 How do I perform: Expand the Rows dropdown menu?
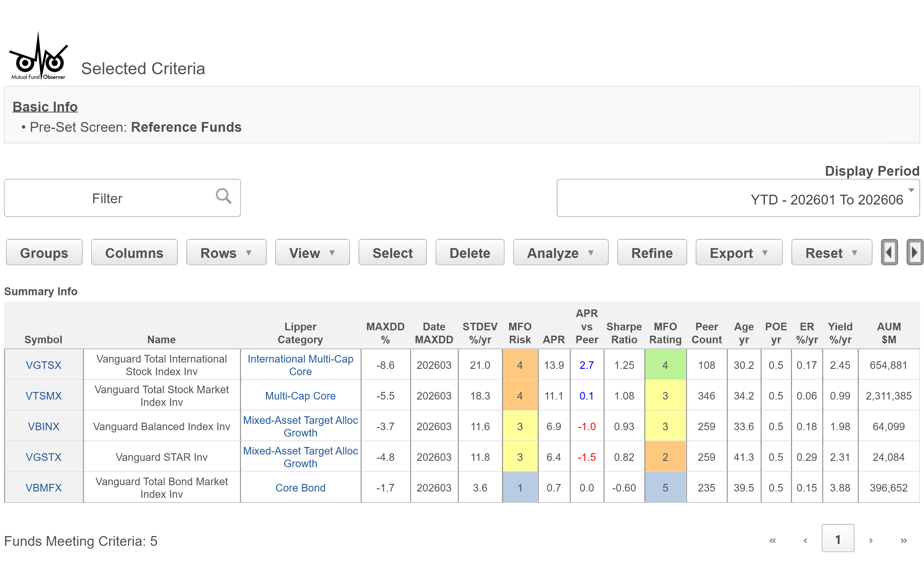tap(226, 253)
